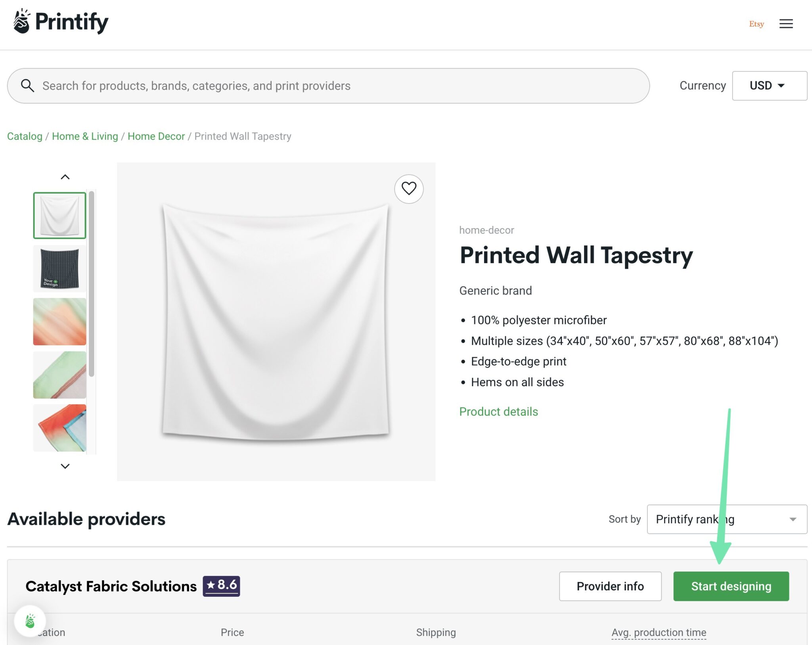Image resolution: width=812 pixels, height=645 pixels.
Task: Click the 8.6 star rating badge
Action: point(221,586)
